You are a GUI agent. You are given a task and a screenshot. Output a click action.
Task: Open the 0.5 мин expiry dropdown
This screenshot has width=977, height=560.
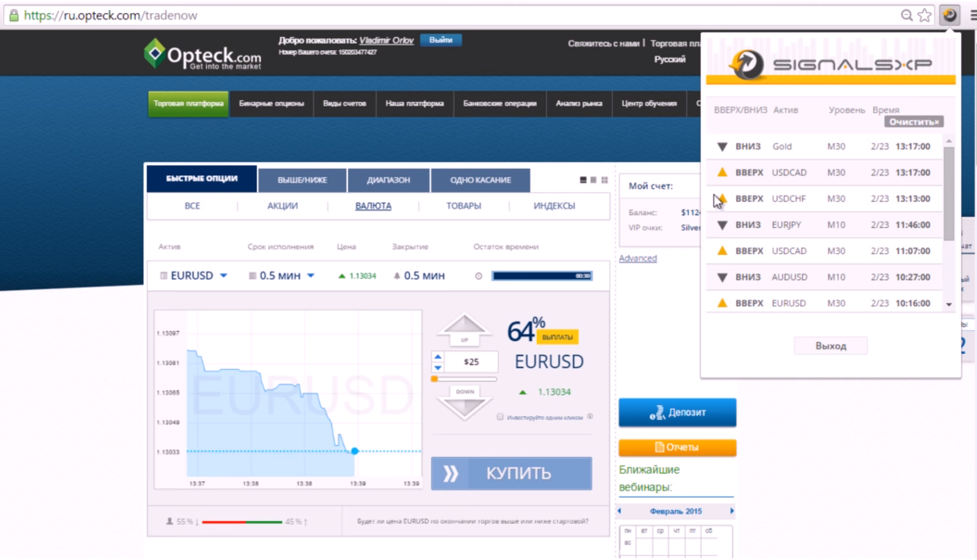coord(282,275)
